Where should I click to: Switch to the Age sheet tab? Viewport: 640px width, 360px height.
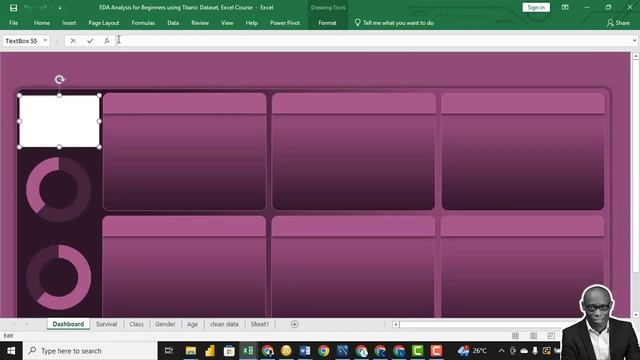pyautogui.click(x=192, y=324)
